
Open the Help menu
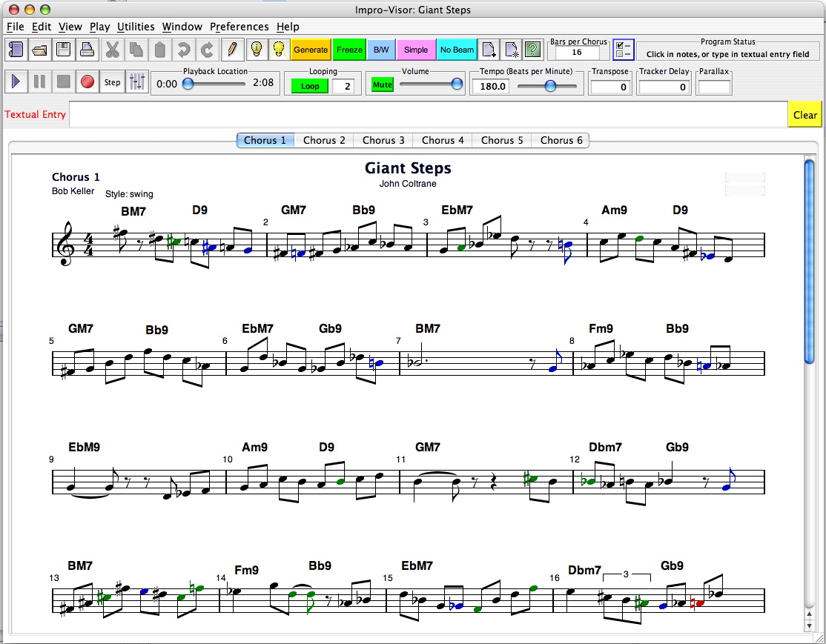(x=288, y=27)
